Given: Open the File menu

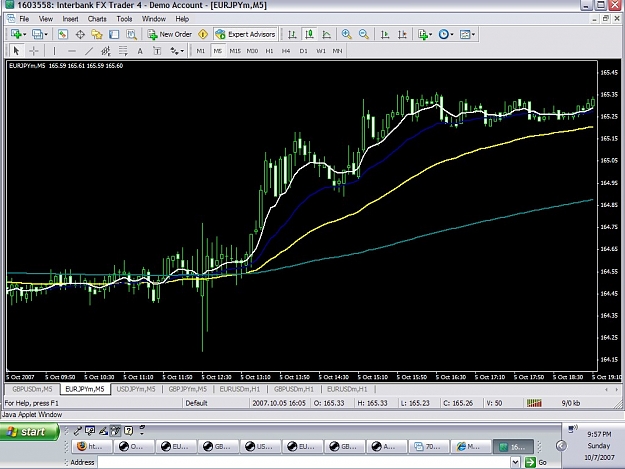Looking at the screenshot, I should [24, 19].
